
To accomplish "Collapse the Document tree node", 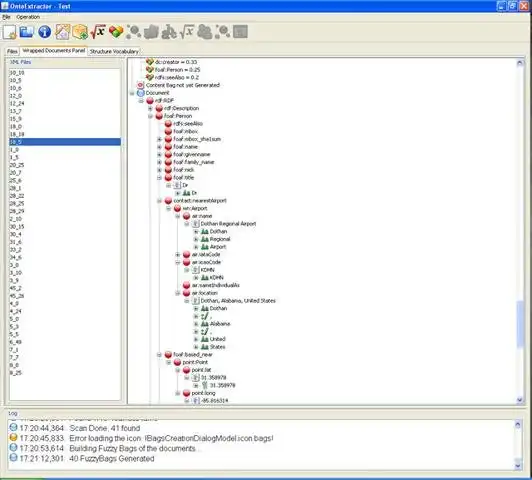I will 132,93.
